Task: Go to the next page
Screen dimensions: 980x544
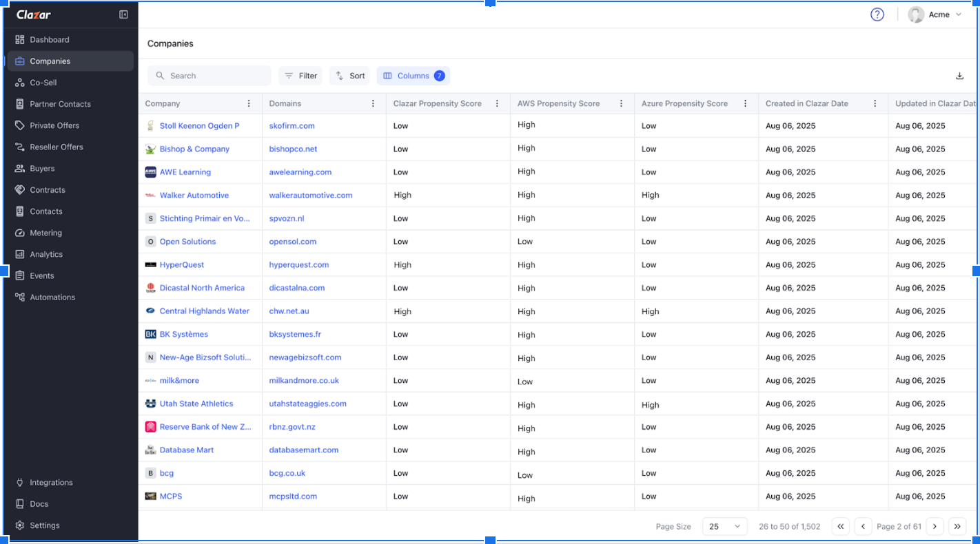Action: (x=935, y=527)
